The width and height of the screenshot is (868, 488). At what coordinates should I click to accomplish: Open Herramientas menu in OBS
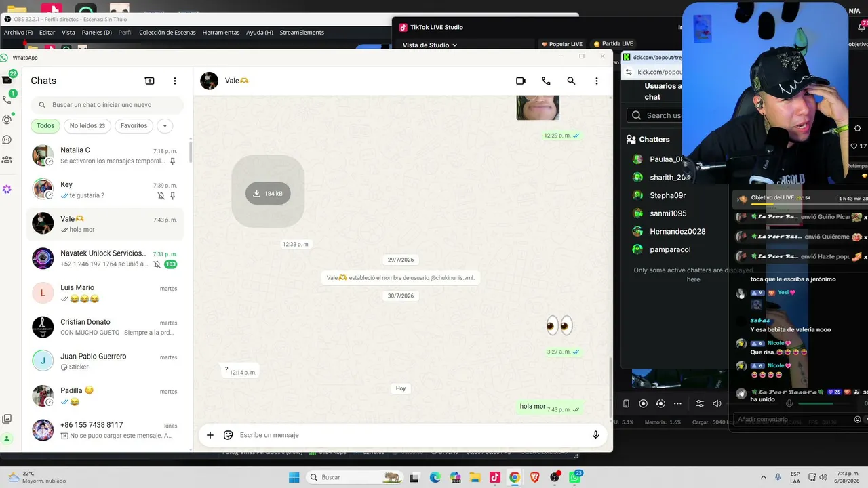(221, 33)
